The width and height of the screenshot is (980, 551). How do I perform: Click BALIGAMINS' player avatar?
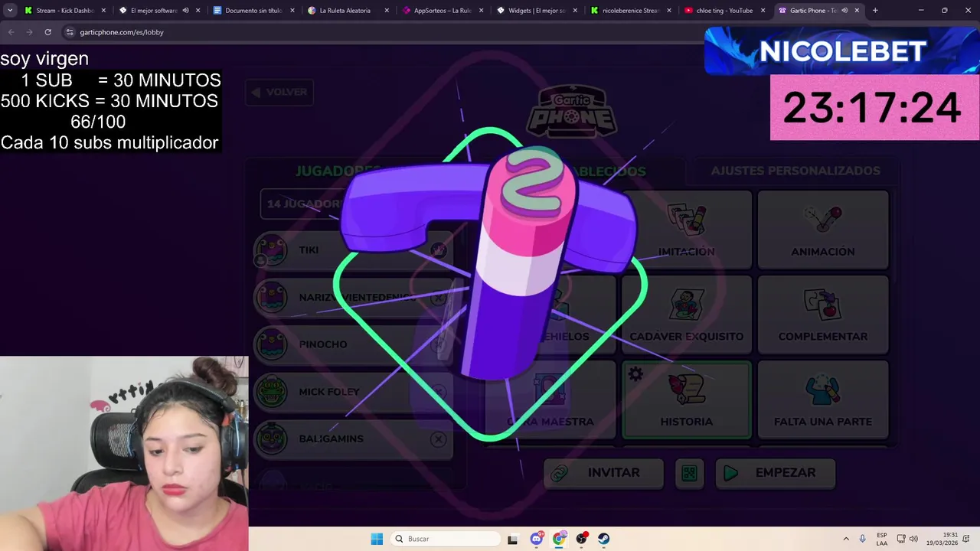(x=271, y=439)
